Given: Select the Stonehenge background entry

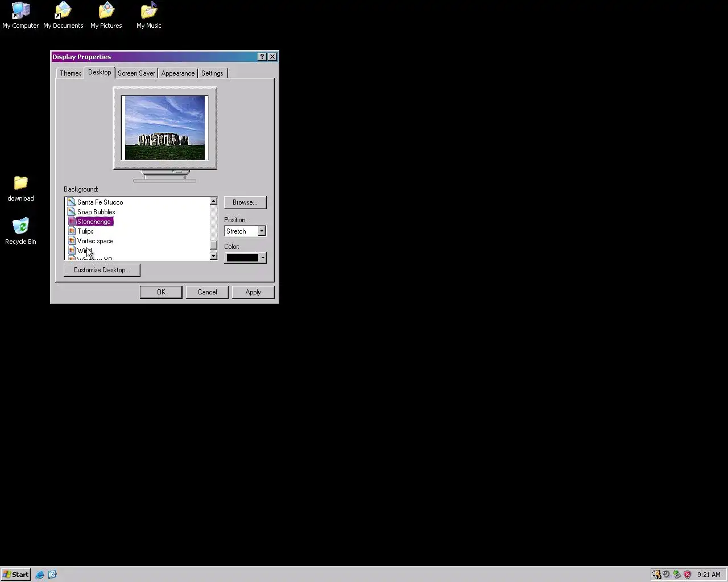Looking at the screenshot, I should [94, 222].
